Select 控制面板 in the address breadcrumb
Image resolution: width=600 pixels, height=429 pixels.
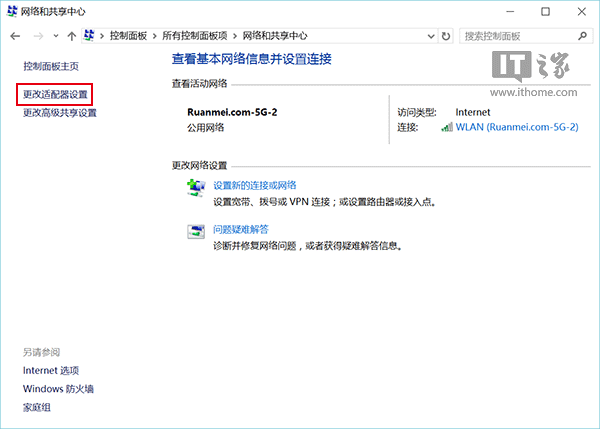pyautogui.click(x=127, y=36)
